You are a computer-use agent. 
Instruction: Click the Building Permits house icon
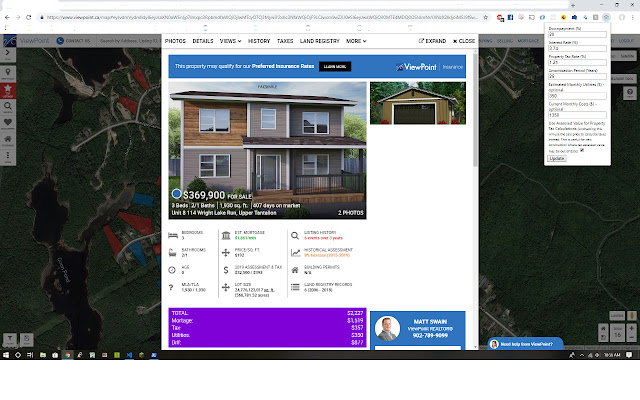[x=295, y=270]
